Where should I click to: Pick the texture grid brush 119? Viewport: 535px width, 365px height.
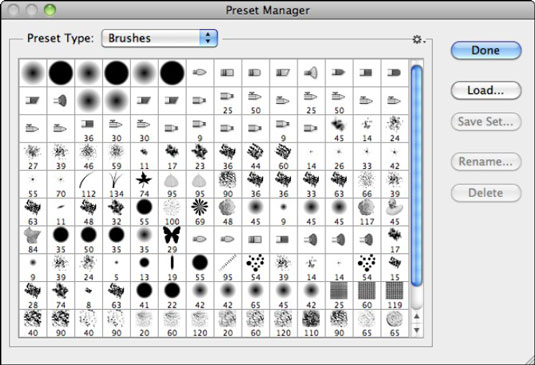[395, 295]
